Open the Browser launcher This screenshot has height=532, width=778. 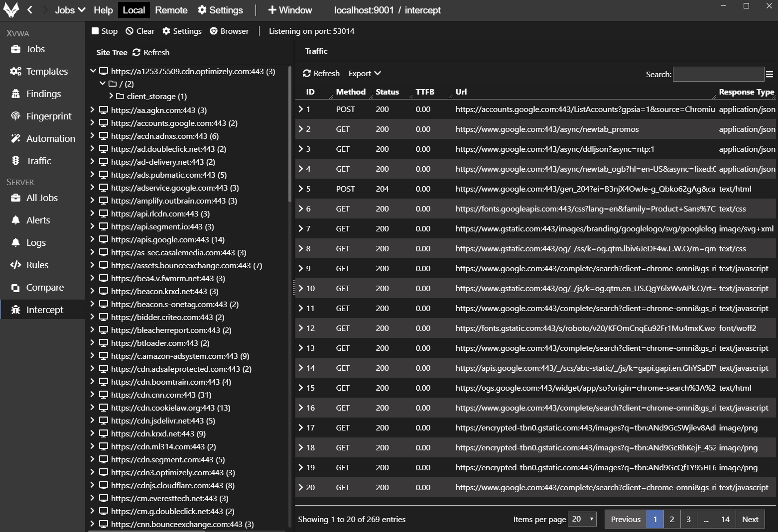pos(229,31)
